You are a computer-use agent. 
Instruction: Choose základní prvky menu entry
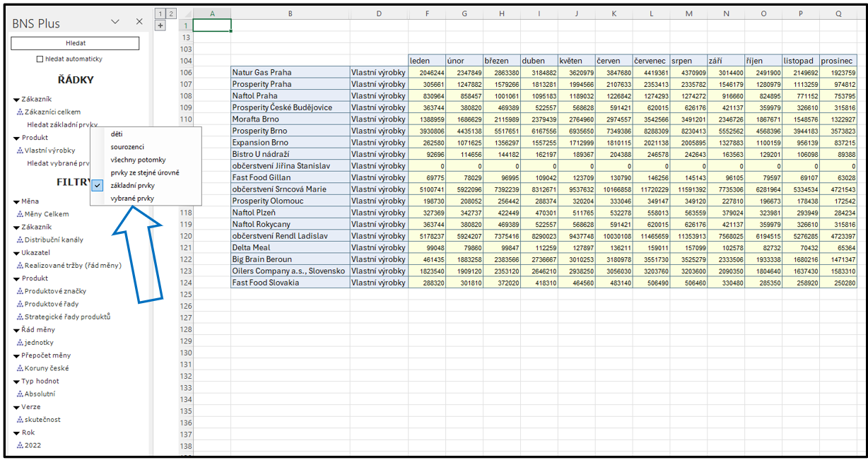point(146,185)
